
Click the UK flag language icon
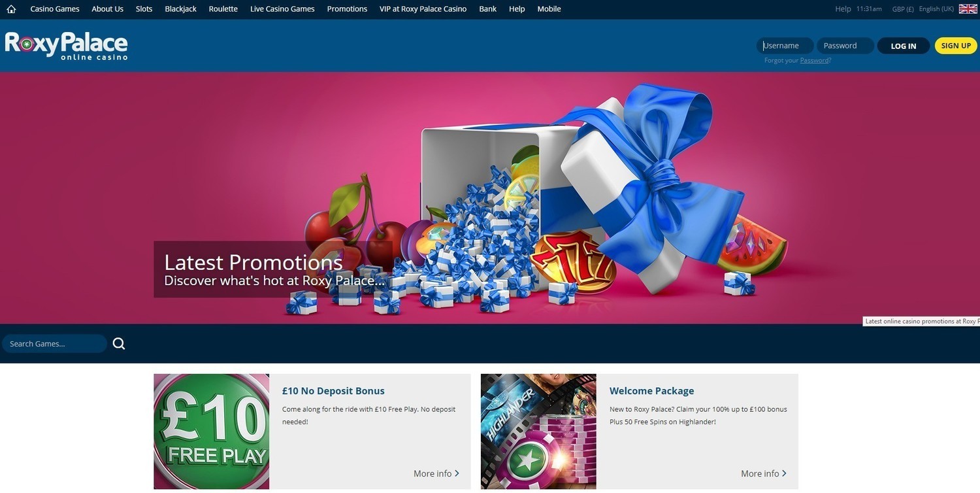pyautogui.click(x=968, y=8)
